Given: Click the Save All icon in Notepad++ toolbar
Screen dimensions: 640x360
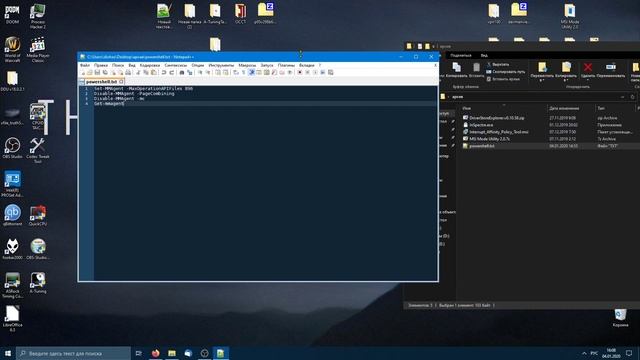Looking at the screenshot, I should pyautogui.click(x=105, y=72).
